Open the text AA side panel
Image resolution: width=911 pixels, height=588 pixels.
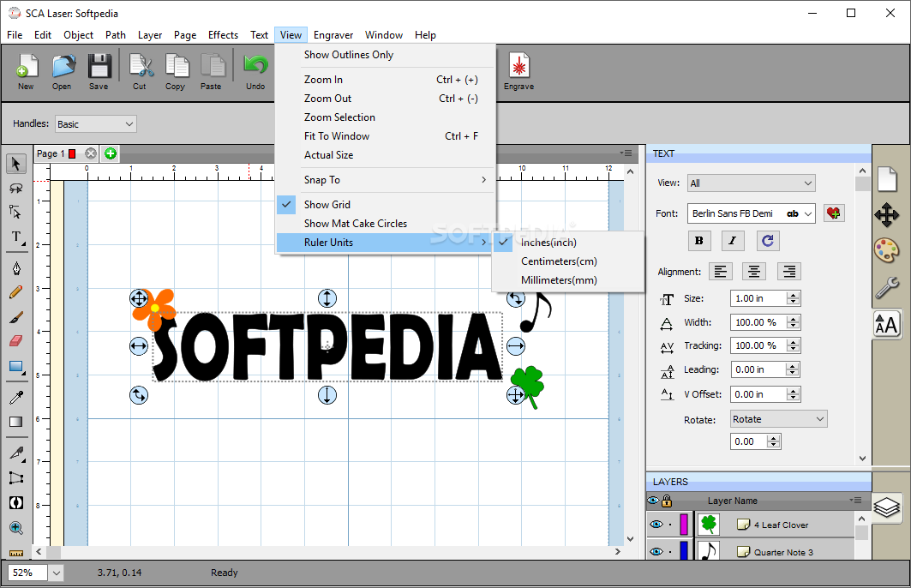click(x=887, y=325)
